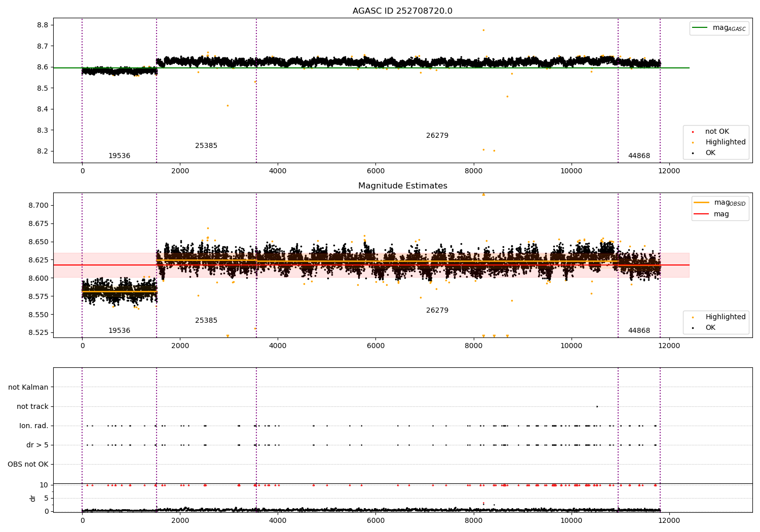The image size is (760, 532).
Task: Click obsid label 26279 in the top plot
Action: pos(437,136)
